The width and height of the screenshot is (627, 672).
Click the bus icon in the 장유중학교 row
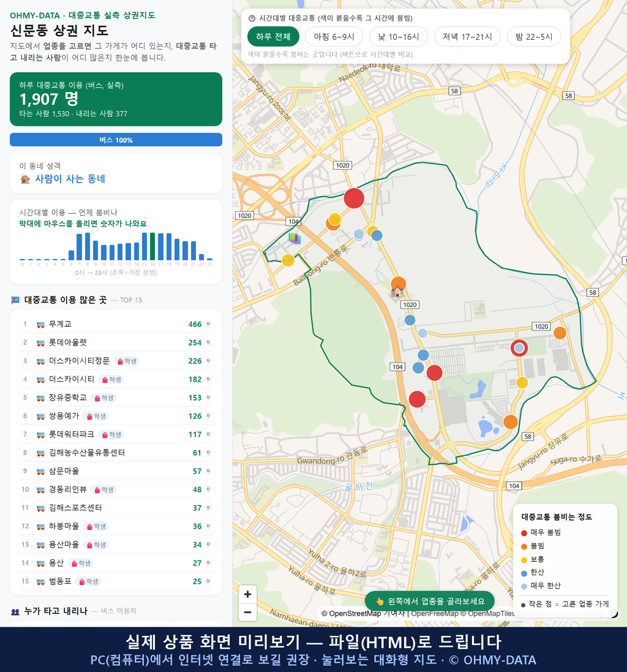coord(41,398)
